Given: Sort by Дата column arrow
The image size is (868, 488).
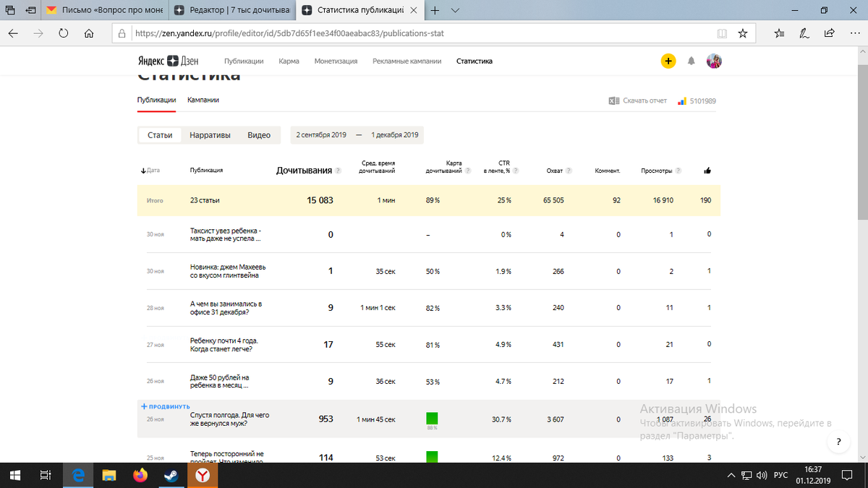Looking at the screenshot, I should click(143, 171).
